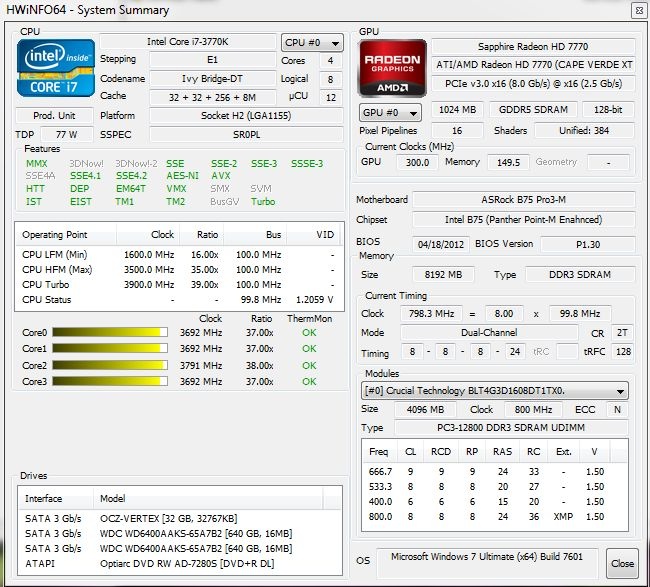Select the CPU HFM (Max) row
The width and height of the screenshot is (650, 587).
(x=179, y=270)
